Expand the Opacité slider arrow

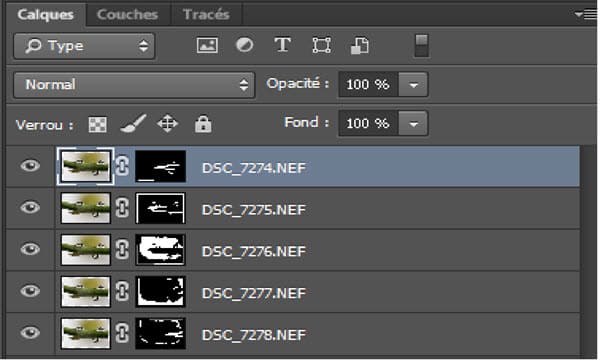(413, 85)
